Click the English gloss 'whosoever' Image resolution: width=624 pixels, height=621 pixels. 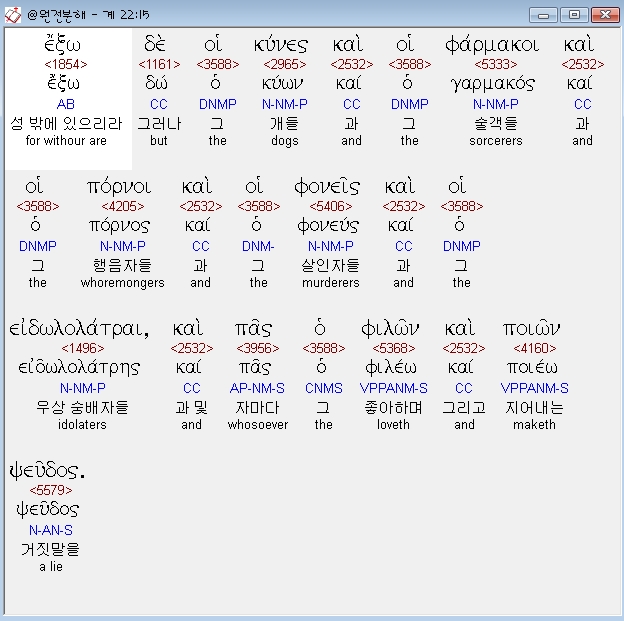click(258, 425)
